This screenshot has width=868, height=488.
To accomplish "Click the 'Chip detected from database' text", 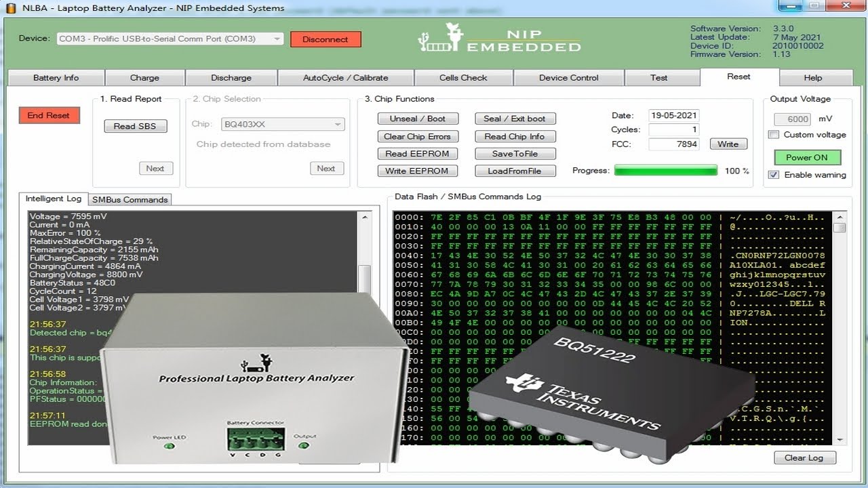I will [263, 144].
